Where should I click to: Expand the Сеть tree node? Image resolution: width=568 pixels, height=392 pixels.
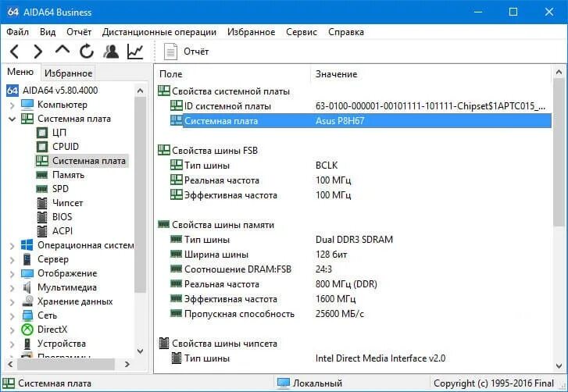[x=13, y=316]
